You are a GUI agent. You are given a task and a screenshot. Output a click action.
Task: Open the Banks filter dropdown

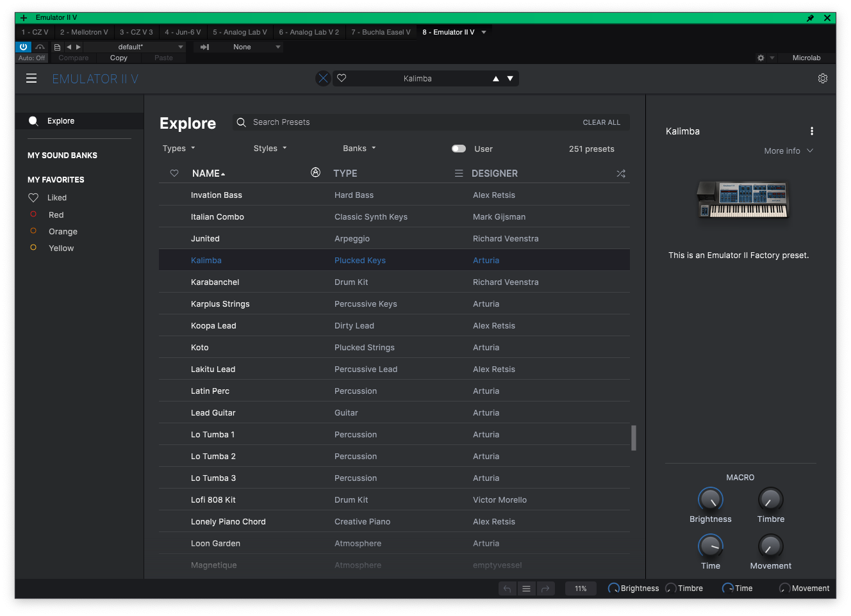click(359, 149)
